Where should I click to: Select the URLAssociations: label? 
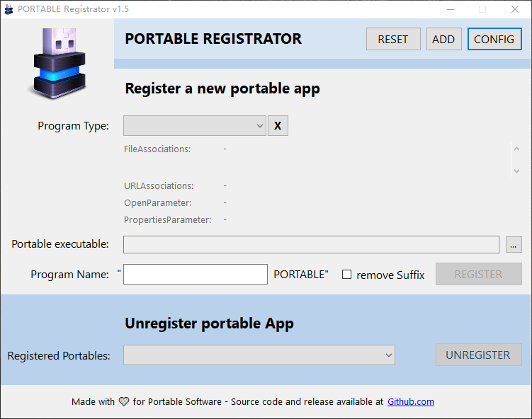(x=159, y=185)
